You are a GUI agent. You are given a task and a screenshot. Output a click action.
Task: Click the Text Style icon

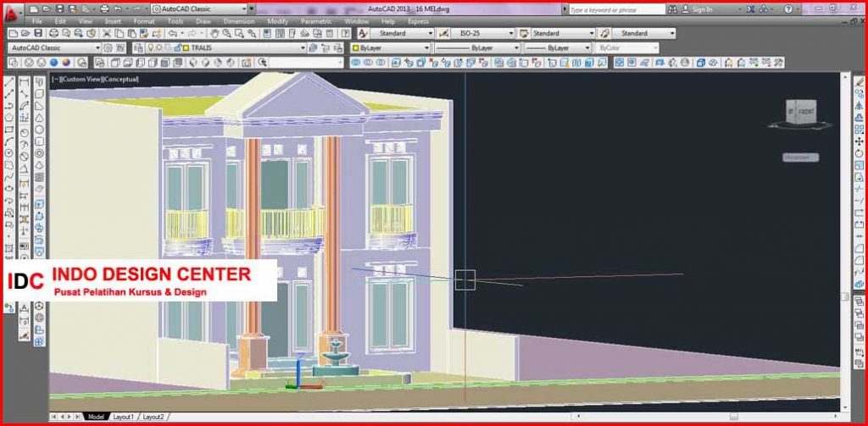coord(362,33)
